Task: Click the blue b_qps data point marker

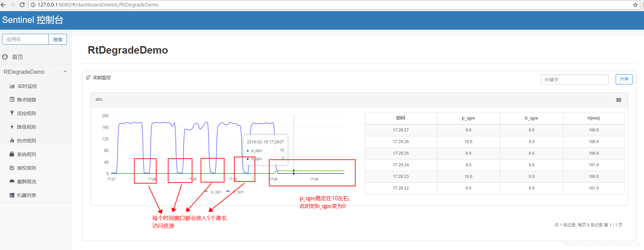Action: 294,173
